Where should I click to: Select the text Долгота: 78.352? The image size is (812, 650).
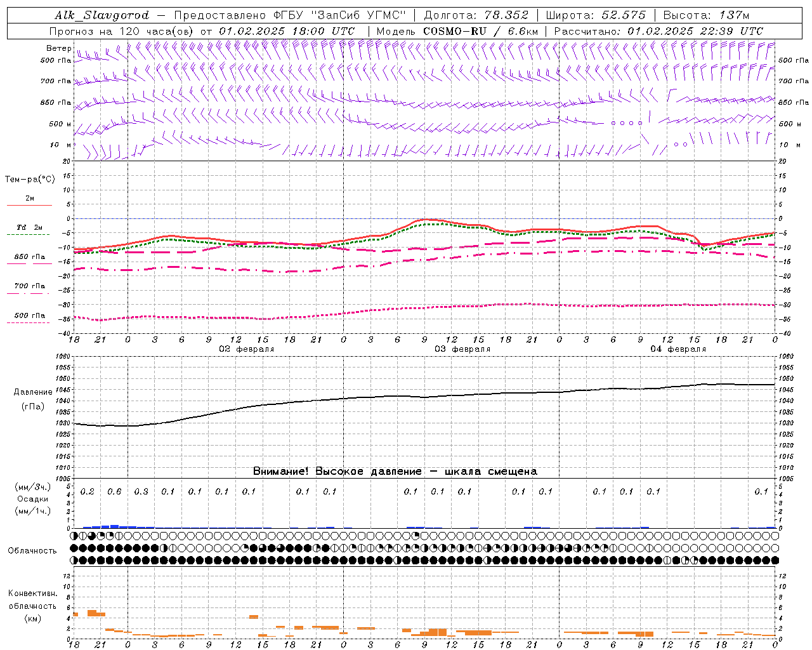(x=476, y=15)
